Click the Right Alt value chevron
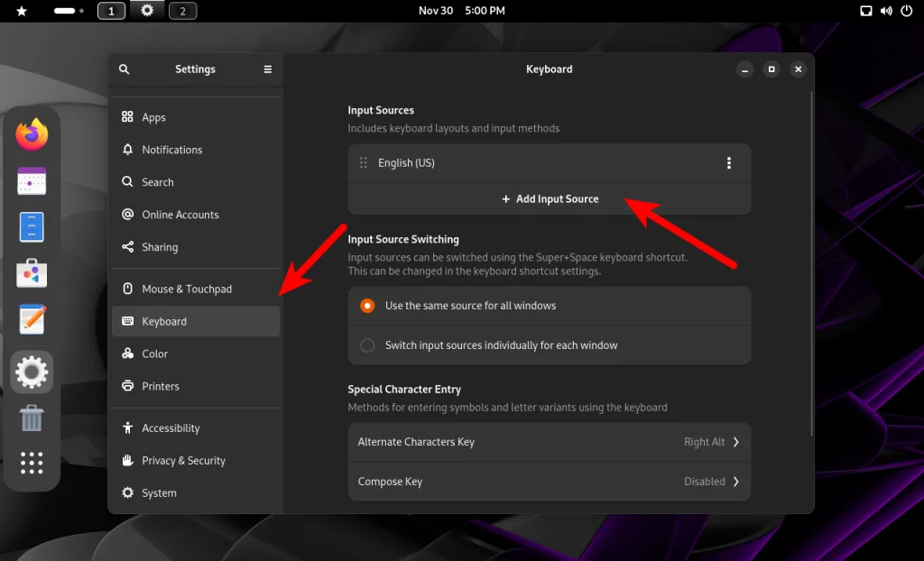This screenshot has height=561, width=924. tap(736, 442)
